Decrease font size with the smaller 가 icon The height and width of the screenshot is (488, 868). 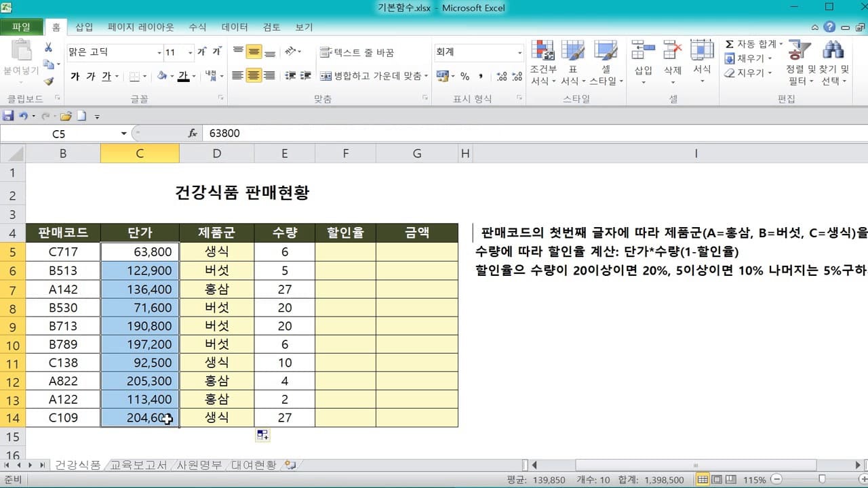pyautogui.click(x=217, y=52)
